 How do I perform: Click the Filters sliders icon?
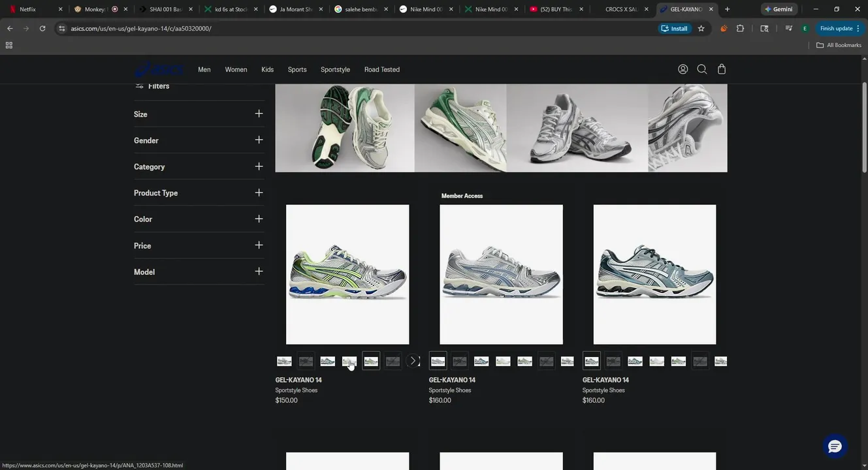pyautogui.click(x=139, y=86)
